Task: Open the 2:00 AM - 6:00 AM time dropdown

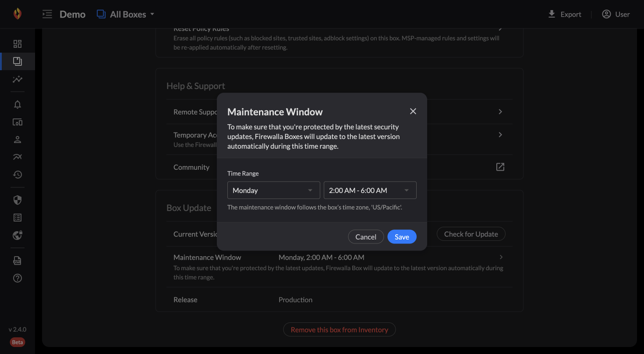Action: [370, 190]
